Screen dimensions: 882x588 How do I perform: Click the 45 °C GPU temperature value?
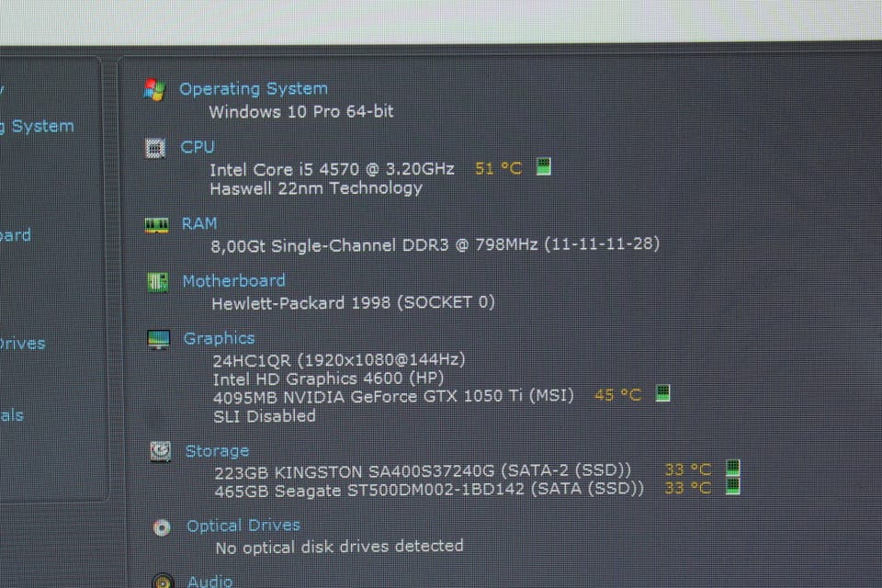pyautogui.click(x=617, y=395)
